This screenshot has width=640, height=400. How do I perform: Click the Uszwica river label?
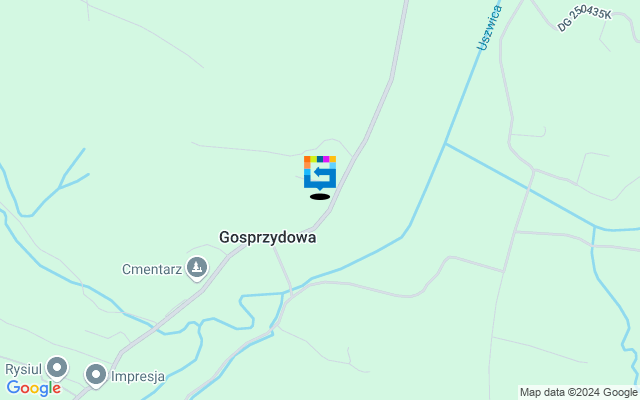[x=489, y=28]
